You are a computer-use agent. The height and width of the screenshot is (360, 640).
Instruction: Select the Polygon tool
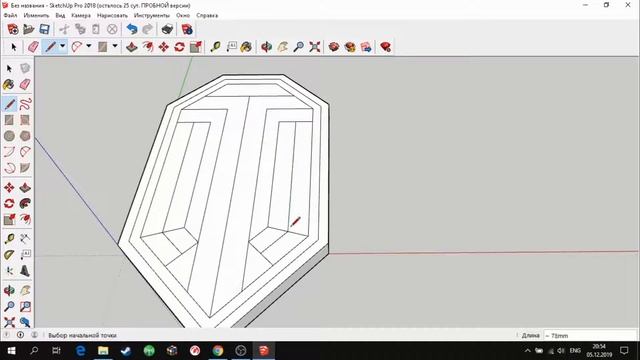coord(25,136)
